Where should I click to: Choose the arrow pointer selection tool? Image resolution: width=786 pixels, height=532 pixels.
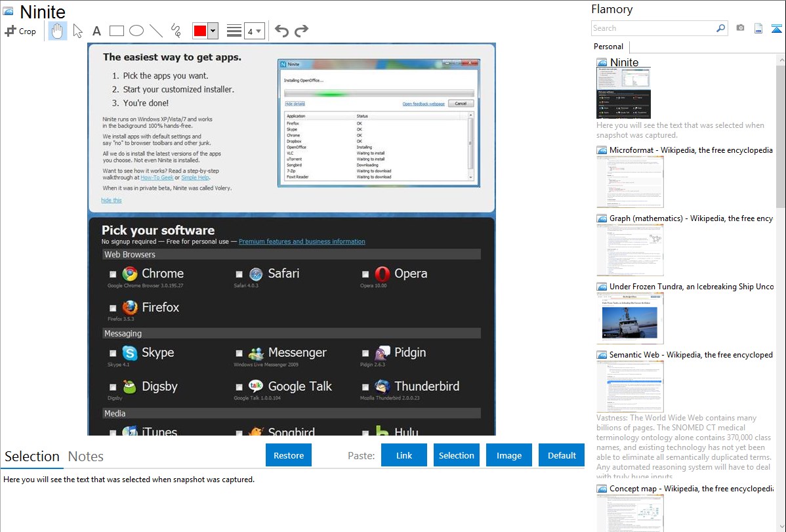click(77, 31)
